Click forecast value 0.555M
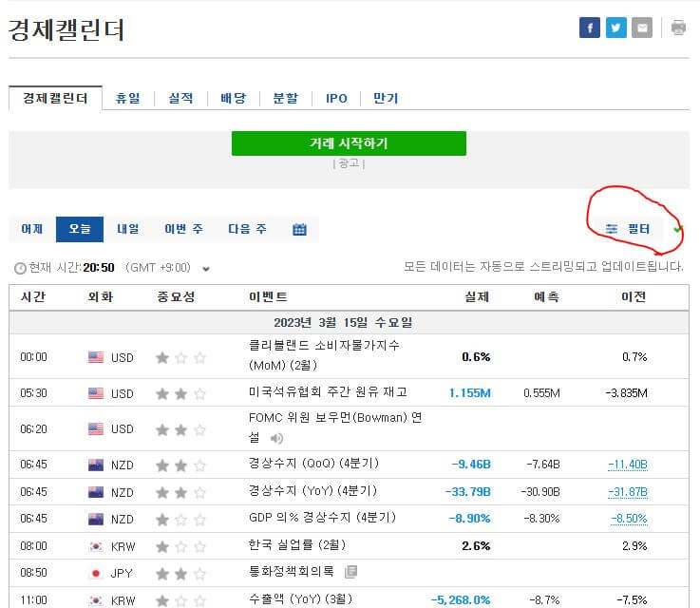This screenshot has width=700, height=608. click(x=541, y=393)
